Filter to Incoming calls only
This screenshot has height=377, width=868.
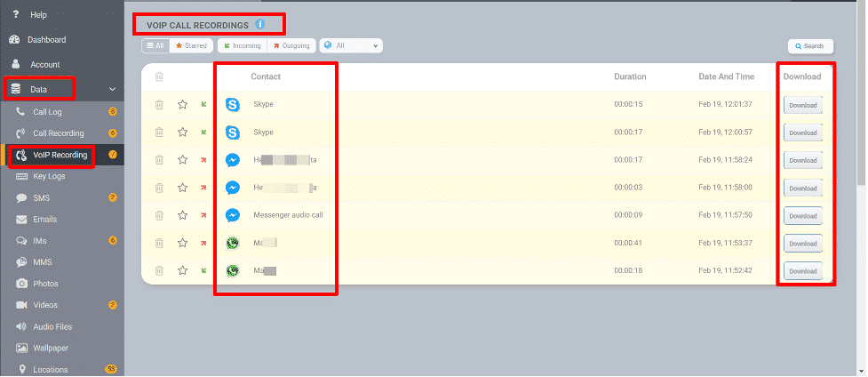coord(243,45)
